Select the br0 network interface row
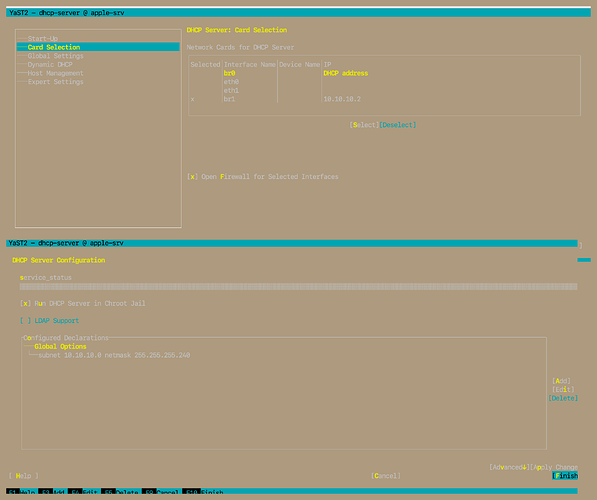 pyautogui.click(x=384, y=73)
